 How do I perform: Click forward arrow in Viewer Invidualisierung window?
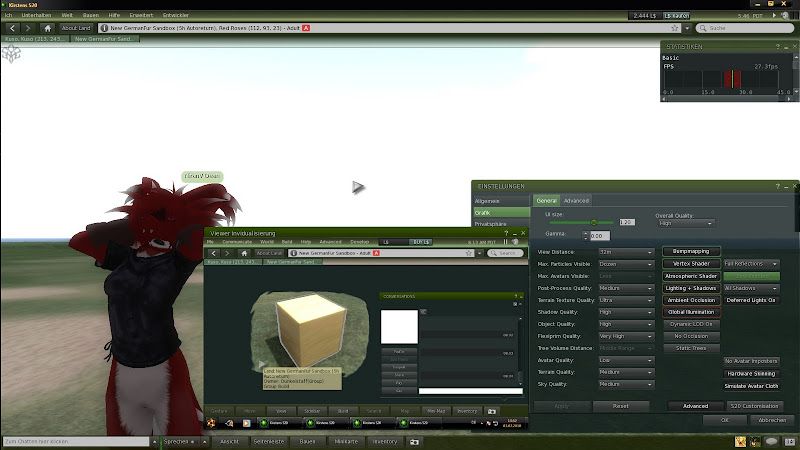coord(227,253)
